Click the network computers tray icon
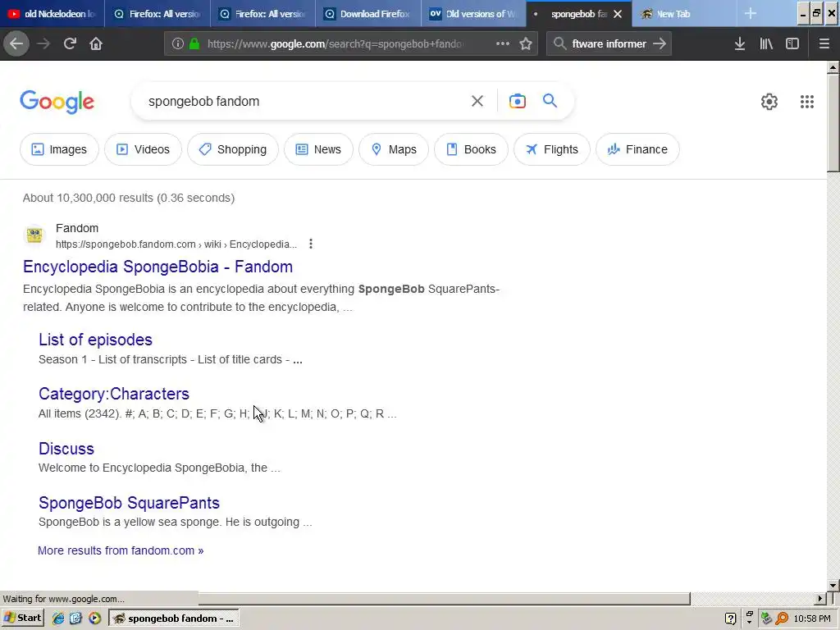 pos(766,619)
